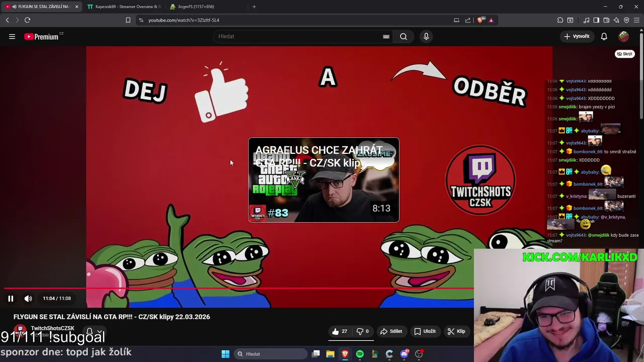
Task: Open browser extensions puzzle icon
Action: tap(560, 20)
